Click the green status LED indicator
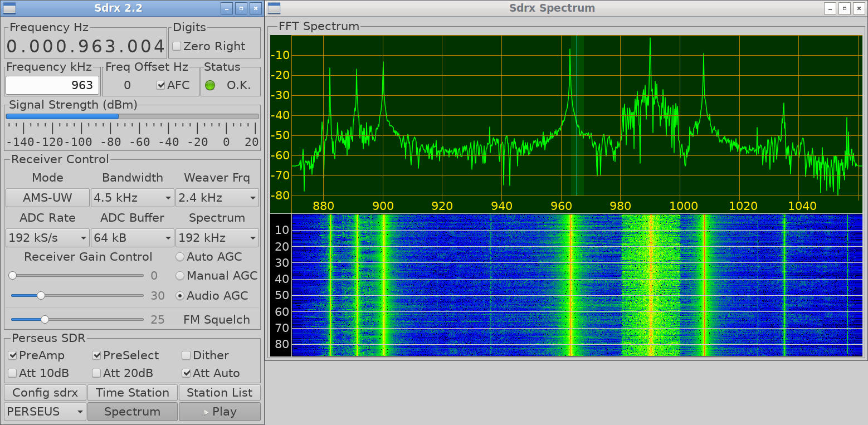Viewport: 868px width, 425px height. click(210, 85)
